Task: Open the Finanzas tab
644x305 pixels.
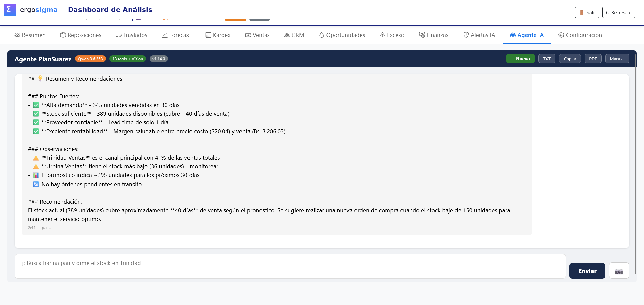Action: (x=434, y=35)
